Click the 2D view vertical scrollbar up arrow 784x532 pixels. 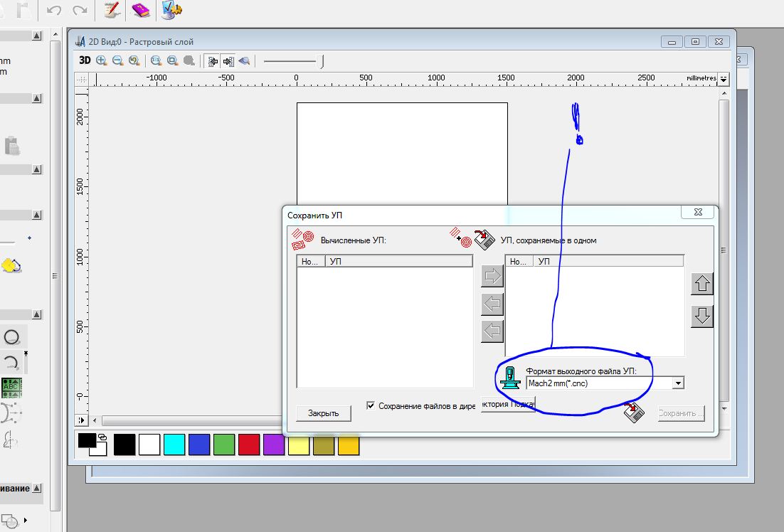[724, 94]
